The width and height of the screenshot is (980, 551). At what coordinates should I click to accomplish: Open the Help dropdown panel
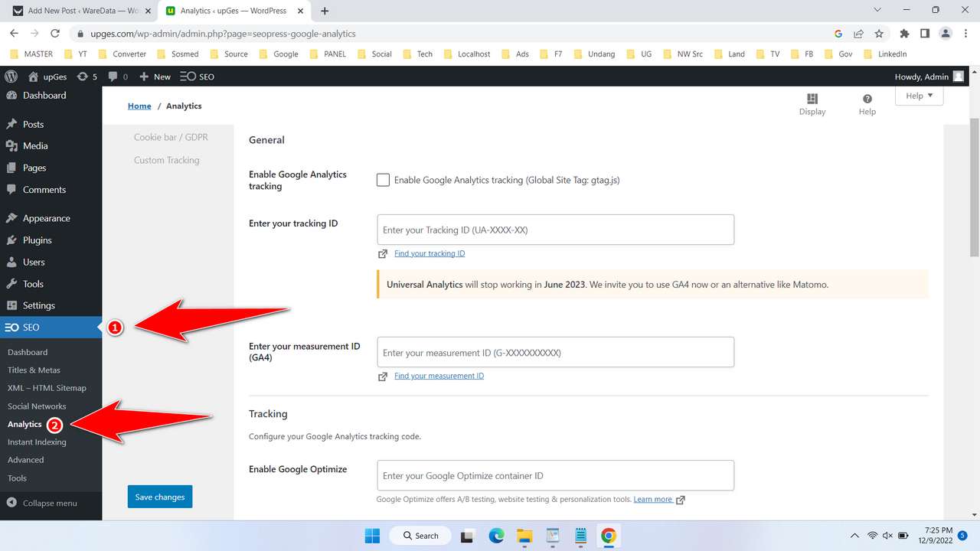click(x=918, y=95)
